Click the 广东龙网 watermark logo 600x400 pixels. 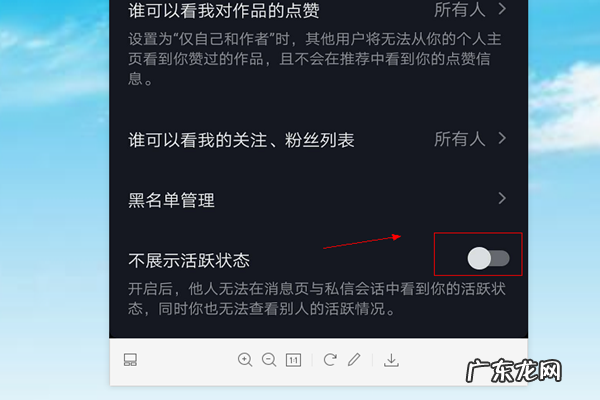point(514,371)
